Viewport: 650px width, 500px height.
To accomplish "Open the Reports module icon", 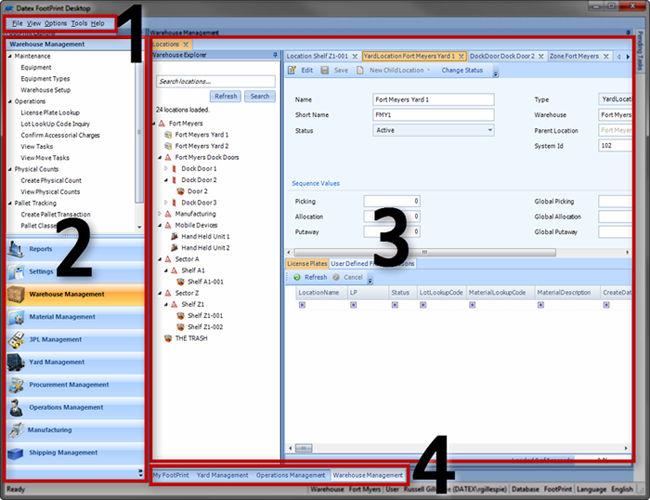I will [x=15, y=249].
